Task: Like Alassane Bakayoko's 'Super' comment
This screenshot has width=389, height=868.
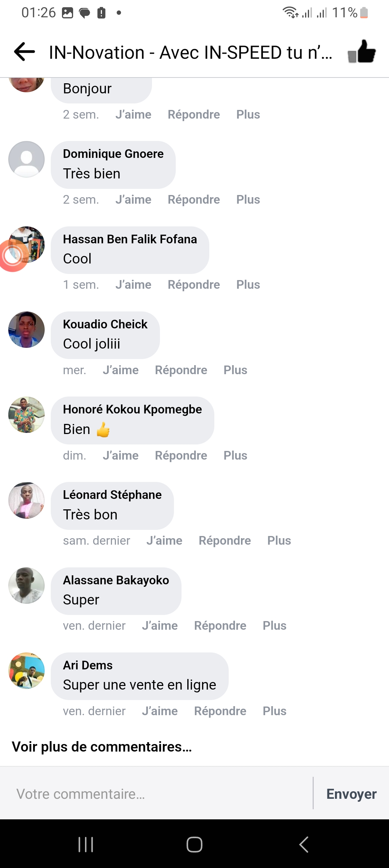Action: click(160, 626)
